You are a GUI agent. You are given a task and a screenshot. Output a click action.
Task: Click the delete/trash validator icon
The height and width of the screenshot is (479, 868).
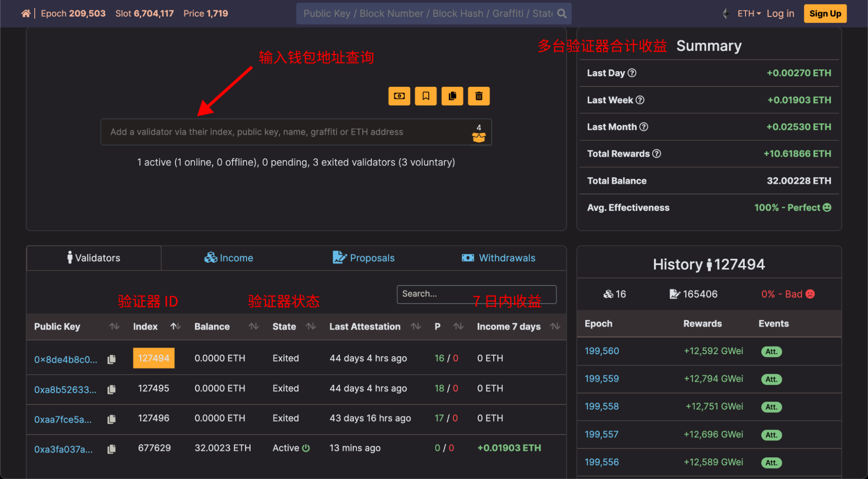pyautogui.click(x=479, y=95)
